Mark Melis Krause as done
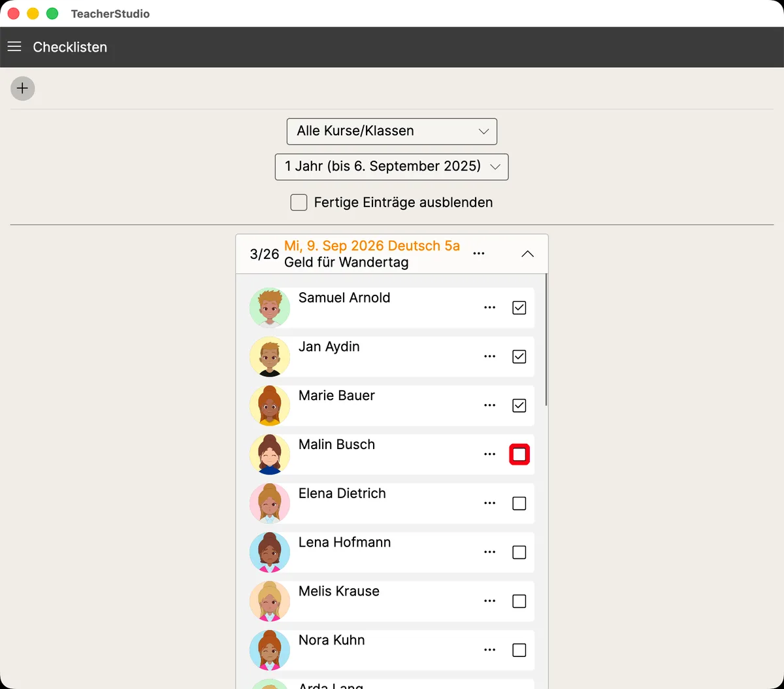 pyautogui.click(x=519, y=601)
